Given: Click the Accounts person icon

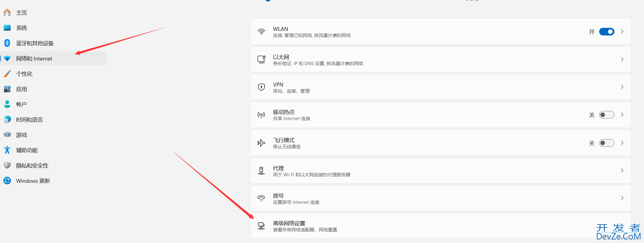Looking at the screenshot, I should pos(7,104).
